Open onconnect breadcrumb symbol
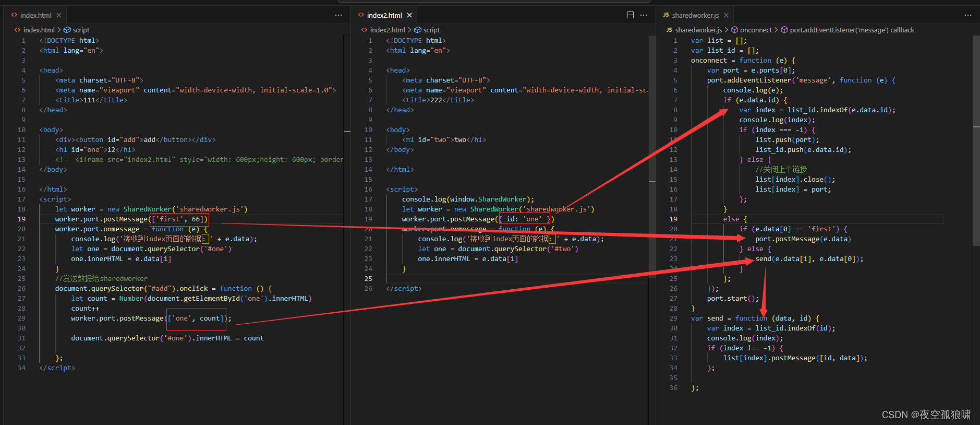 [x=756, y=30]
